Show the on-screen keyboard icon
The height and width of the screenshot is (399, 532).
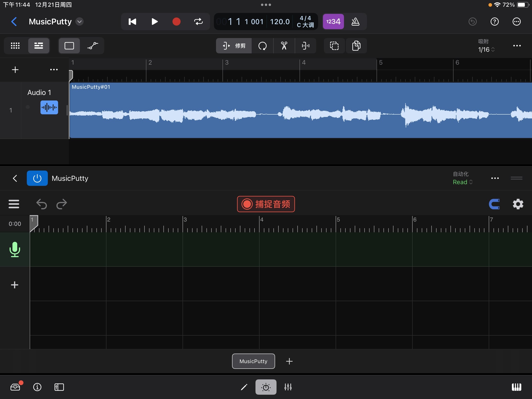(x=516, y=387)
